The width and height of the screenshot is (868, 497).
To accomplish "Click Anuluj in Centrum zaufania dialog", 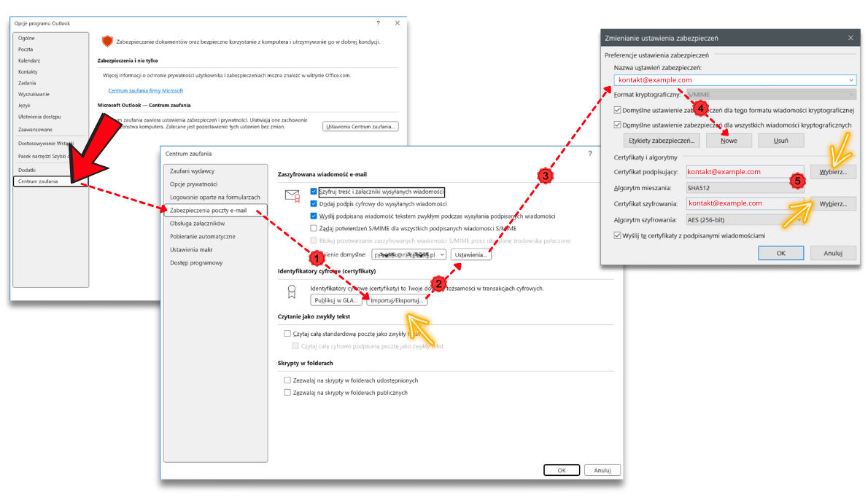I will [x=602, y=471].
